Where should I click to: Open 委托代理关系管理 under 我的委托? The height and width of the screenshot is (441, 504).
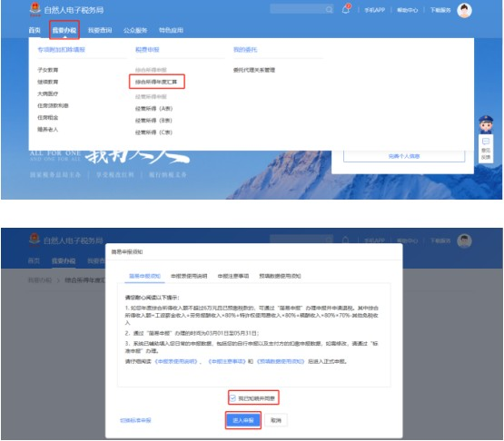click(254, 70)
